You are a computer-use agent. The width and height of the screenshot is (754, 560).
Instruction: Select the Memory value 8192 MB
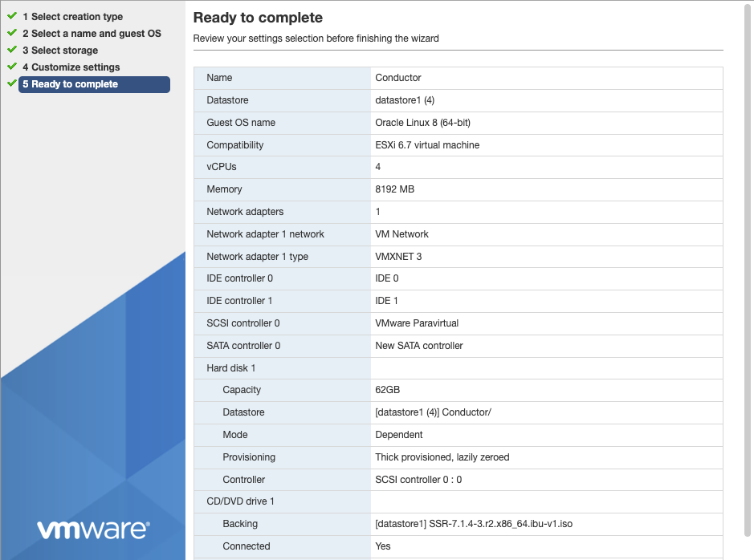395,189
